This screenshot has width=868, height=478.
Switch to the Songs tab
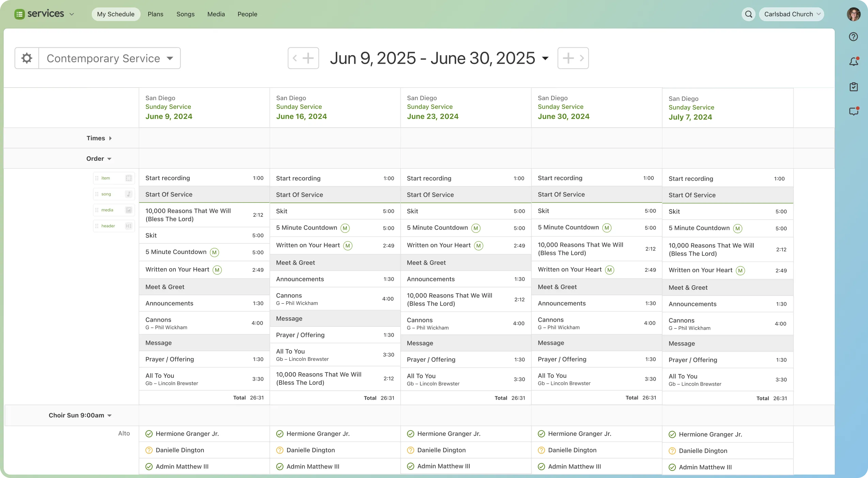(185, 14)
